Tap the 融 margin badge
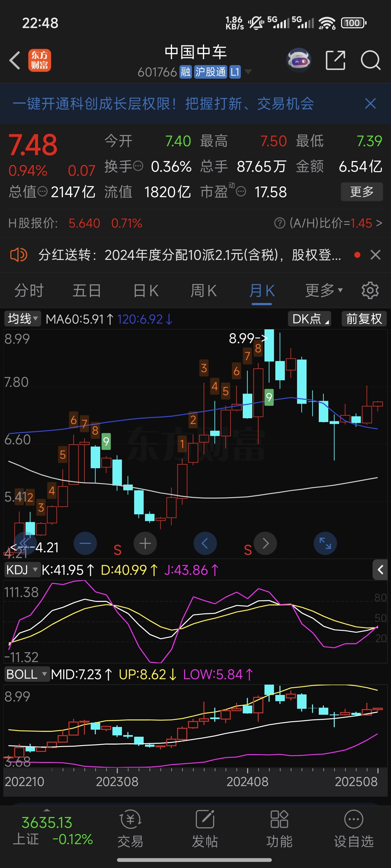 click(185, 72)
